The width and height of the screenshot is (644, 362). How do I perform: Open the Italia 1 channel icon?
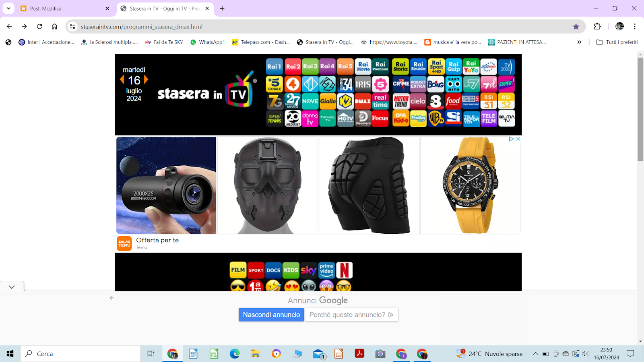pyautogui.click(x=310, y=84)
